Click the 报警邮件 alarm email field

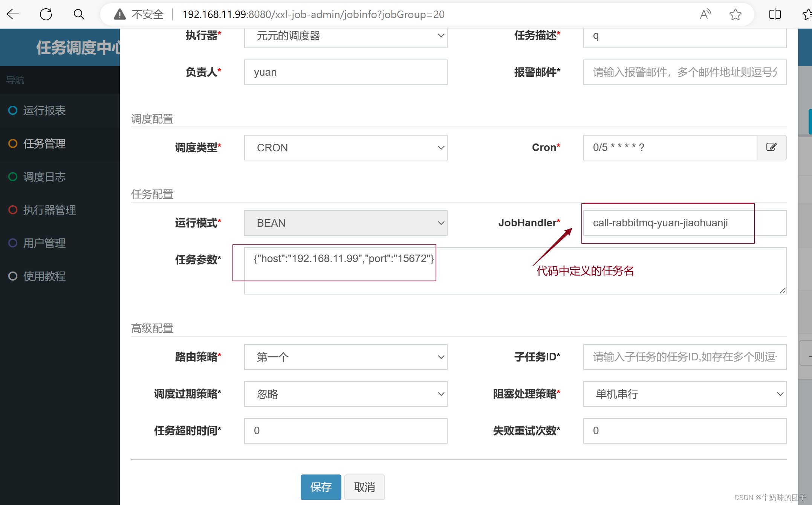coord(685,72)
